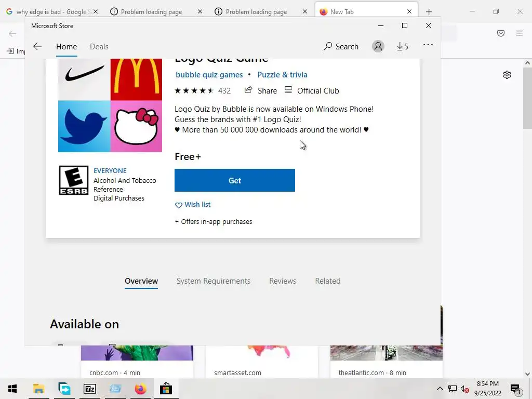Open Firefox from taskbar
The image size is (532, 399).
(140, 389)
